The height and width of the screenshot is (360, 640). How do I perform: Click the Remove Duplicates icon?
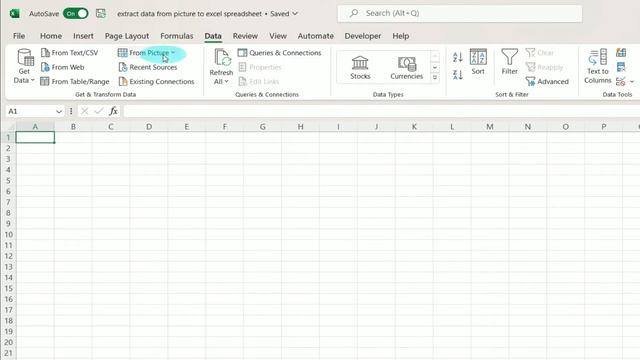click(x=621, y=67)
